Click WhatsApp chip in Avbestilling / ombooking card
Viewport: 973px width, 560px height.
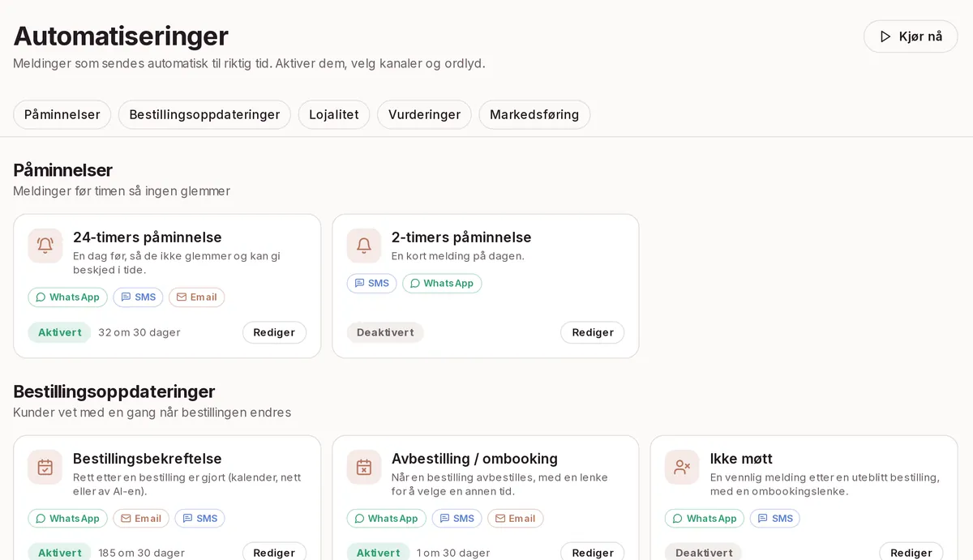pos(387,519)
